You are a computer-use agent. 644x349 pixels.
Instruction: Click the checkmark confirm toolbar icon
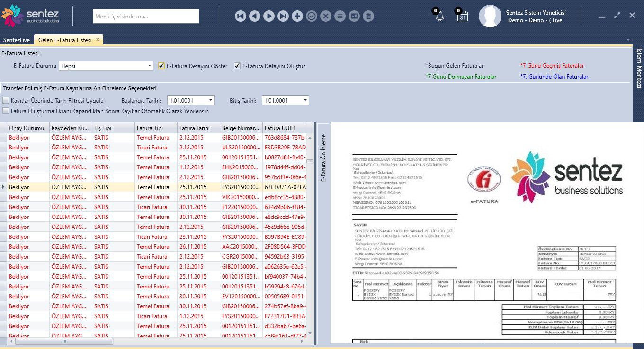pos(311,16)
